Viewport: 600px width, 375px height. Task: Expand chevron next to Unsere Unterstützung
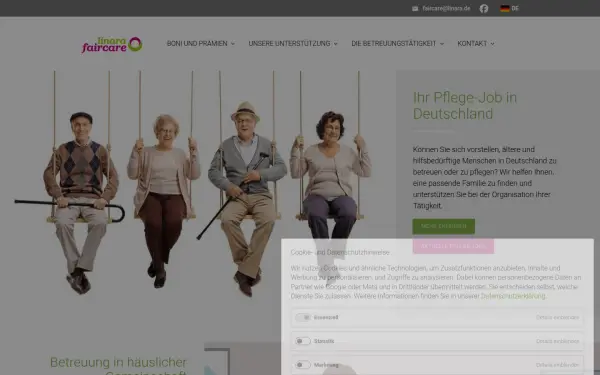[x=336, y=44]
